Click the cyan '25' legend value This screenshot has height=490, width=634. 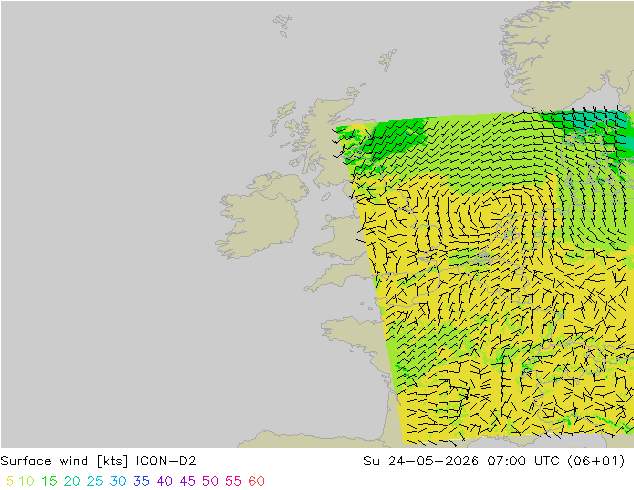(95, 481)
